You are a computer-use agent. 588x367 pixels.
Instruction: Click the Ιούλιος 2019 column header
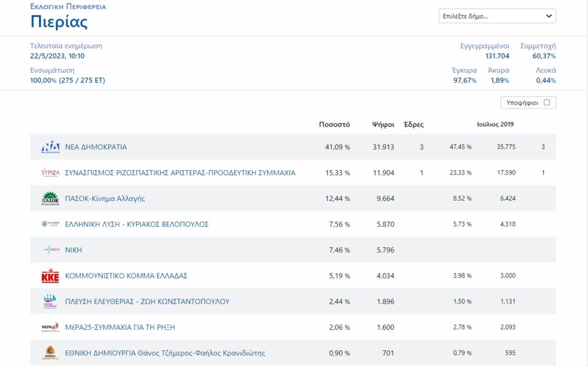coord(495,125)
